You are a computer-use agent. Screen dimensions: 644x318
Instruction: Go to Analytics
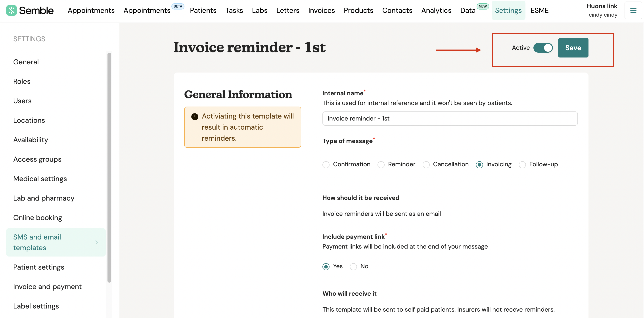pos(436,10)
